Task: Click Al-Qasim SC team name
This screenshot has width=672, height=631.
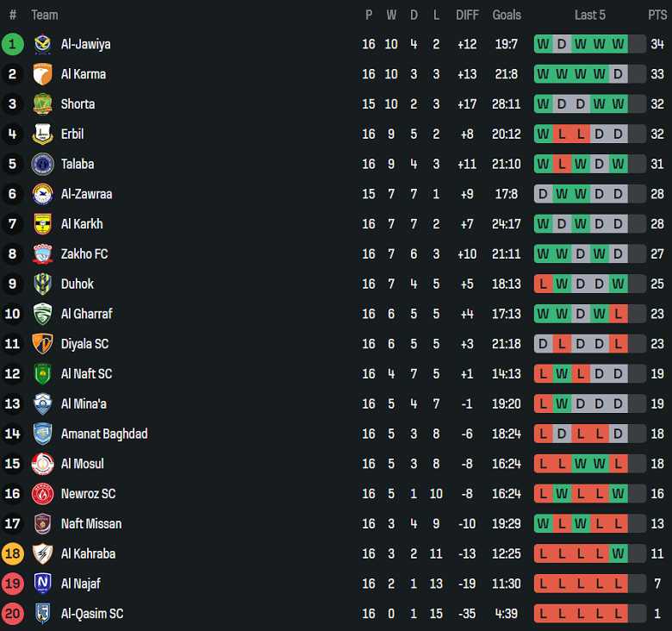Action: 91,614
